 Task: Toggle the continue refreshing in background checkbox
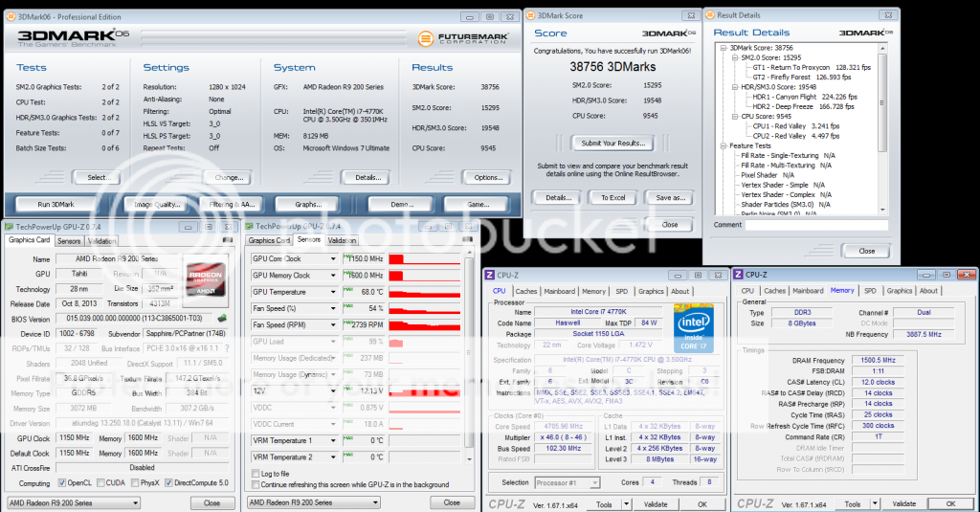pos(254,485)
